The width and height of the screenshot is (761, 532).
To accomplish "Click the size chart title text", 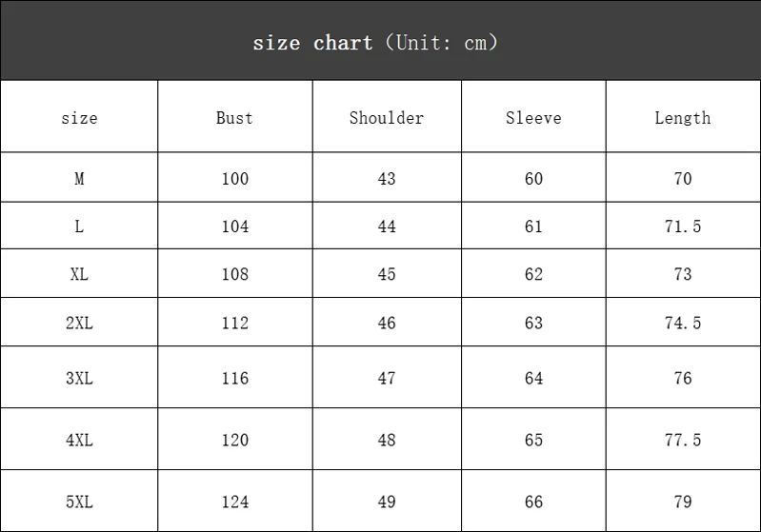I will (375, 43).
